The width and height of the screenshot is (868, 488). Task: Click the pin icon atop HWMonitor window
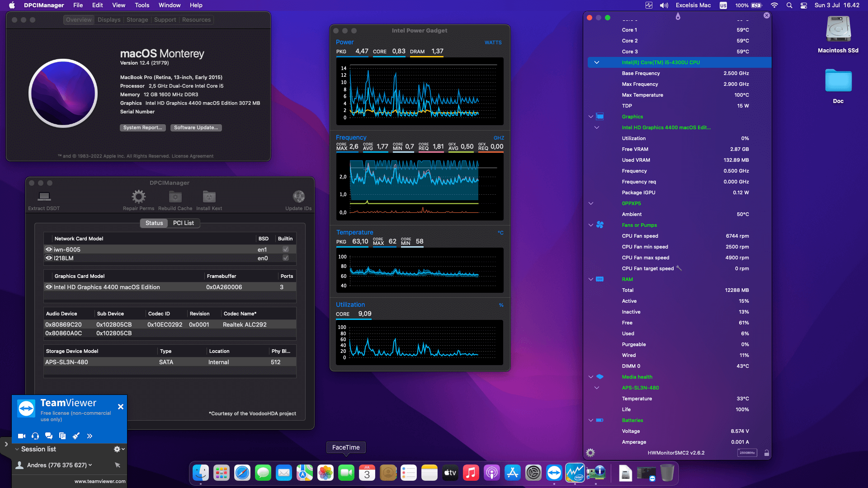[678, 17]
